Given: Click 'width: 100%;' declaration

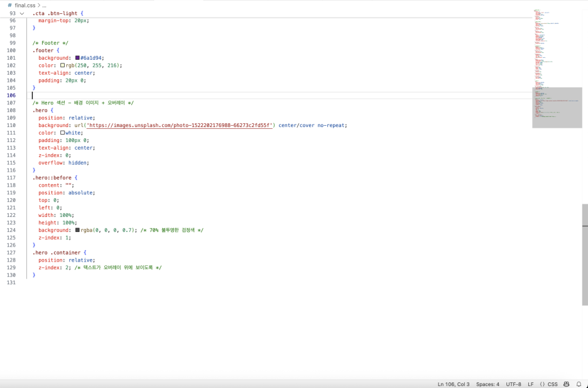Looking at the screenshot, I should click(x=57, y=215).
